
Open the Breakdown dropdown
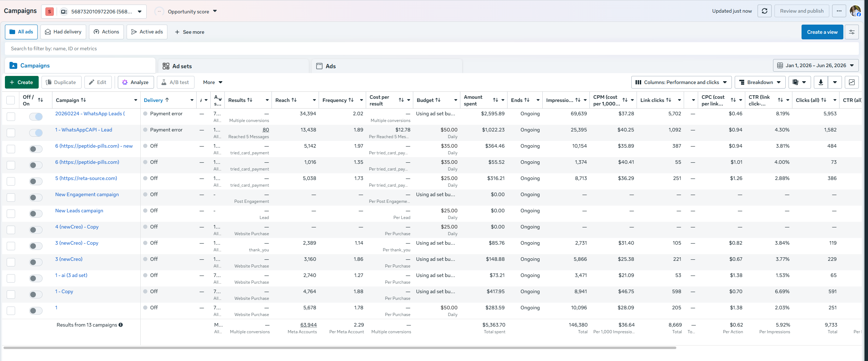coord(760,82)
